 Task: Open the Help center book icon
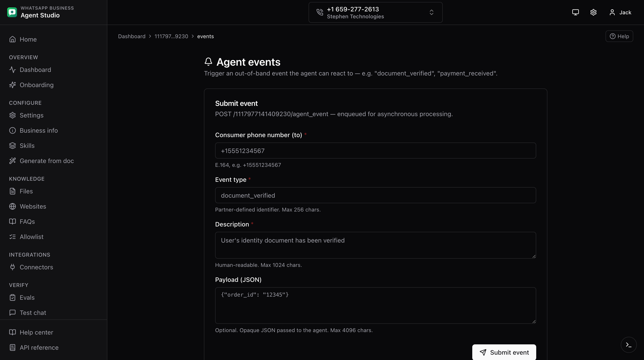click(x=13, y=333)
